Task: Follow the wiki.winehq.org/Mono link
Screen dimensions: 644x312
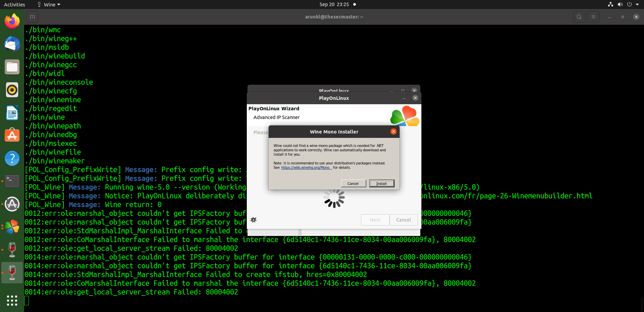Action: pos(306,167)
